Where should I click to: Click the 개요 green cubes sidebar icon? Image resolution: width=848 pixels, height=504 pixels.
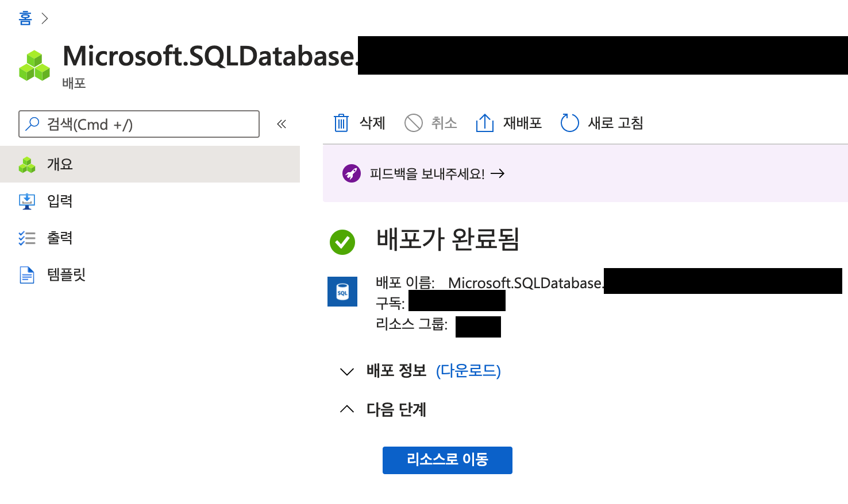click(27, 165)
